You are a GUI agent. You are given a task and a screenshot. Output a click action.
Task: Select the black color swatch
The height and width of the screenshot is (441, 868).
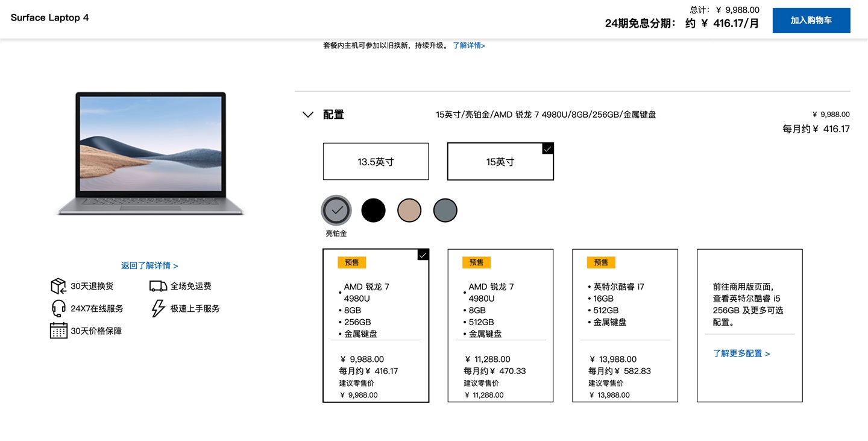373,209
